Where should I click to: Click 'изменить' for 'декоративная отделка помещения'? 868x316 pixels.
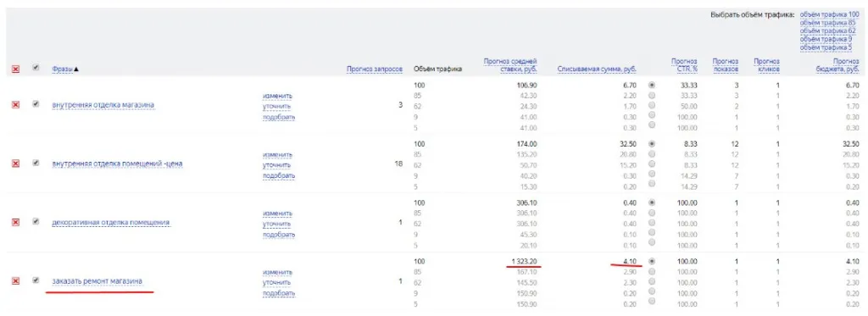pos(277,213)
